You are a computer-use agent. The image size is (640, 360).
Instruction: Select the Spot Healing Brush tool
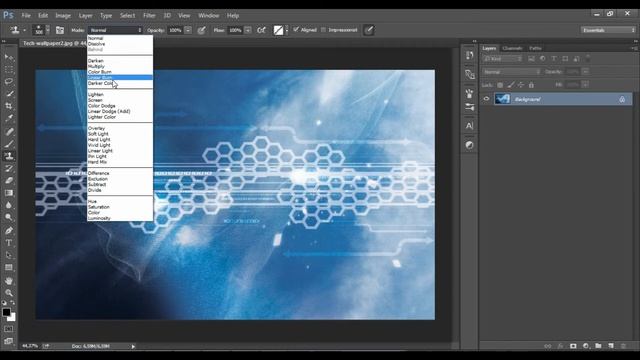click(x=9, y=131)
